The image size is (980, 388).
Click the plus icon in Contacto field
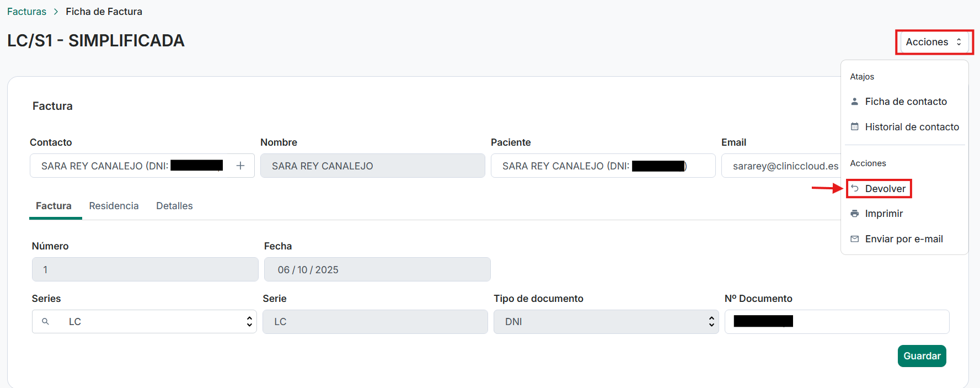tap(240, 166)
